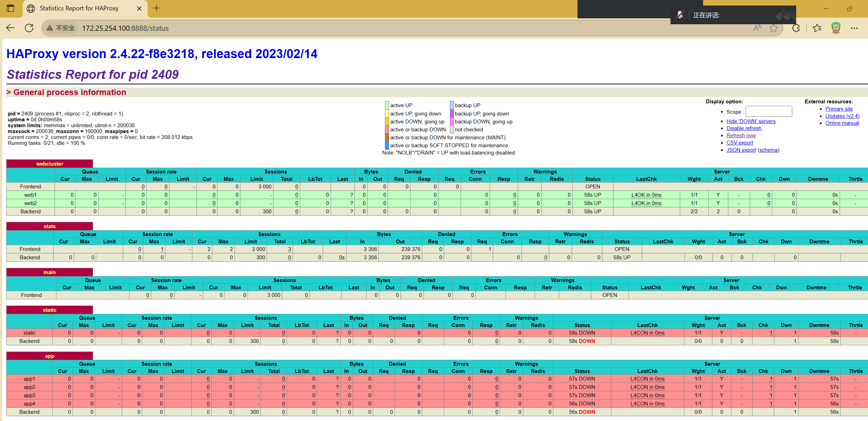
Task: Click the webcluster section header
Action: click(x=49, y=164)
